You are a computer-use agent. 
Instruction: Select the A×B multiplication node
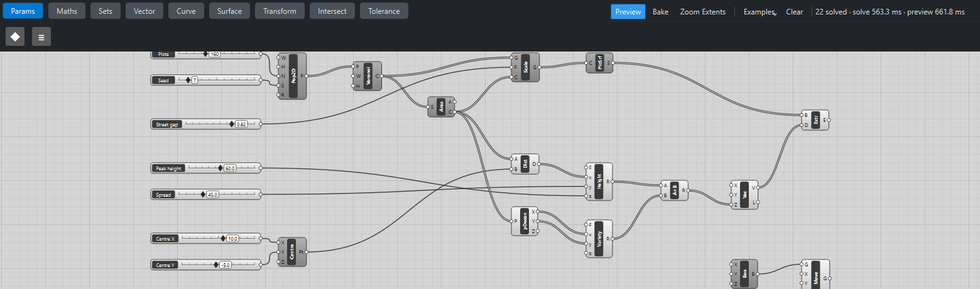(x=675, y=190)
